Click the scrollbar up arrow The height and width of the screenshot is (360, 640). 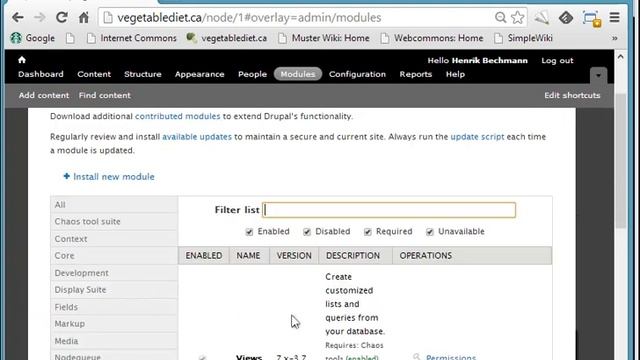[620, 57]
